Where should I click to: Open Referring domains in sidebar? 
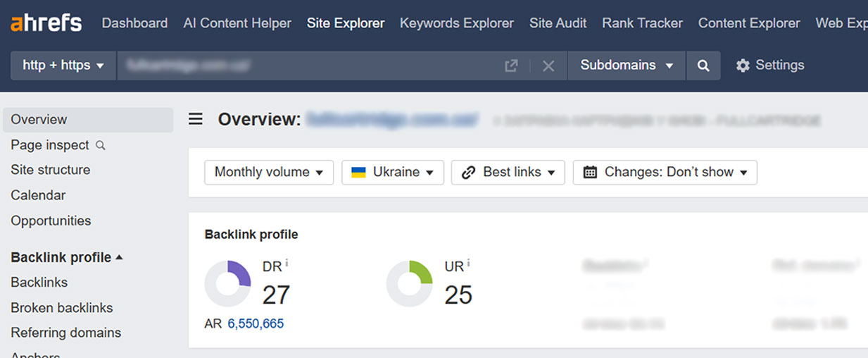[65, 333]
